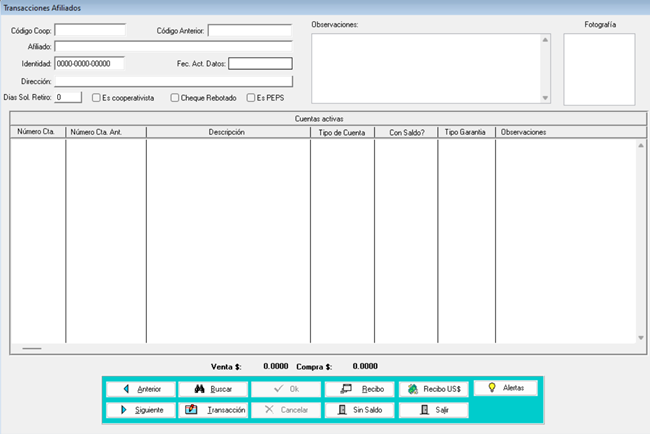Click the Siguiente button with right arrow

tap(140, 410)
